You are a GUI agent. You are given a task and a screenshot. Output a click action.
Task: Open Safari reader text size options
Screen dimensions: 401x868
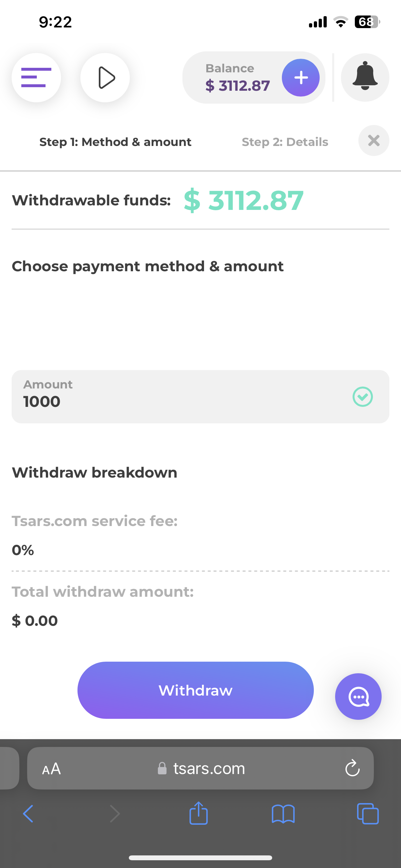[x=51, y=769]
